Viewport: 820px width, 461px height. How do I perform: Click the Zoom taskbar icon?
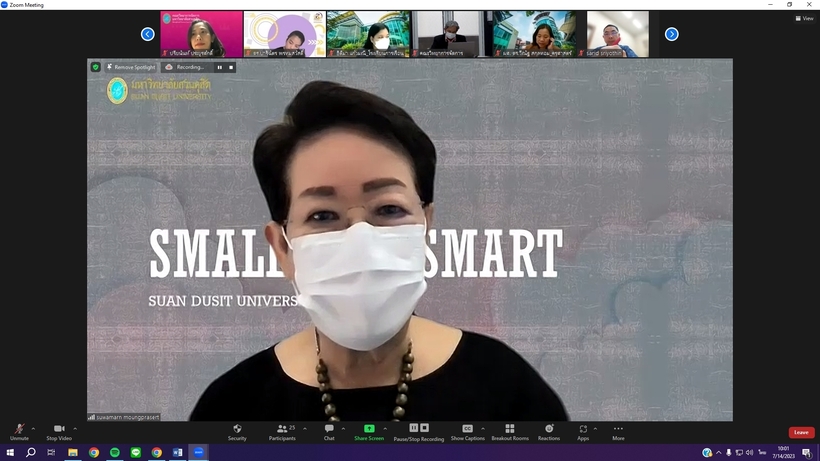click(x=198, y=452)
